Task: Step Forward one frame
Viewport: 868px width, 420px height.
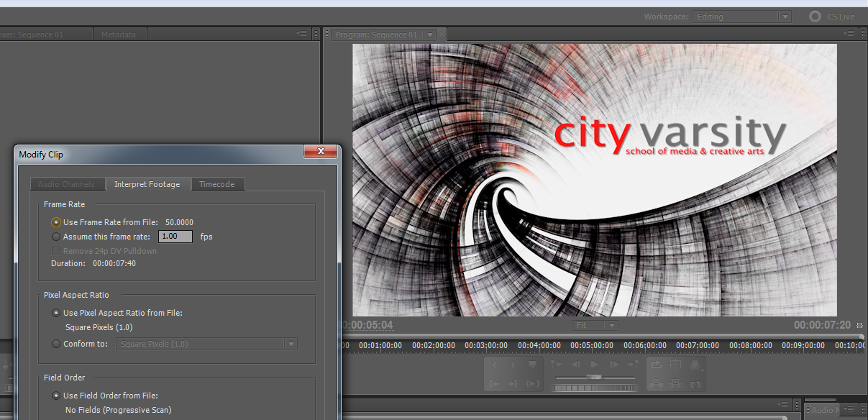Action: [x=613, y=364]
